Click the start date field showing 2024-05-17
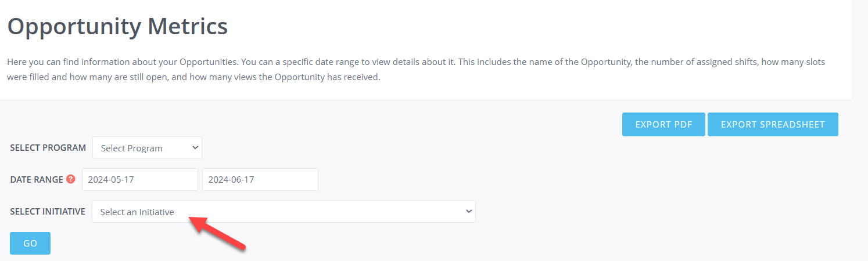The image size is (868, 261). pyautogui.click(x=140, y=179)
